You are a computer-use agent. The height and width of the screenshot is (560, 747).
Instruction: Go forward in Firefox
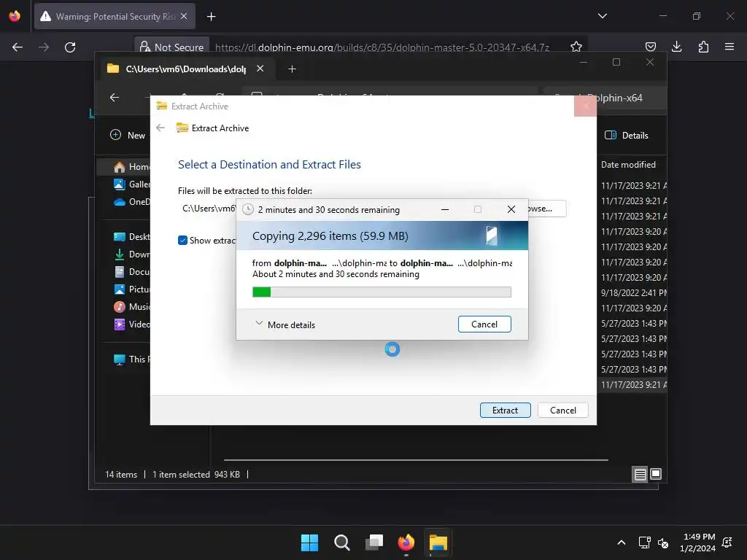point(44,47)
